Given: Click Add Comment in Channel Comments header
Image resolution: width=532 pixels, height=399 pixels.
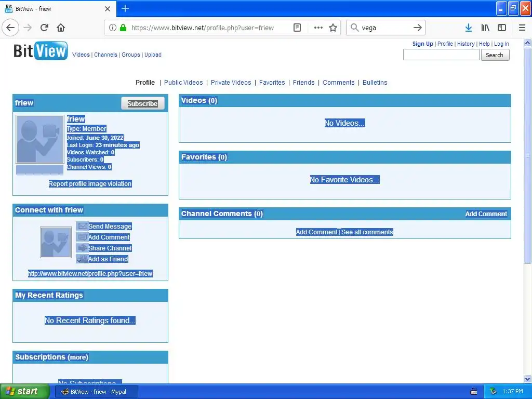Looking at the screenshot, I should coord(486,214).
